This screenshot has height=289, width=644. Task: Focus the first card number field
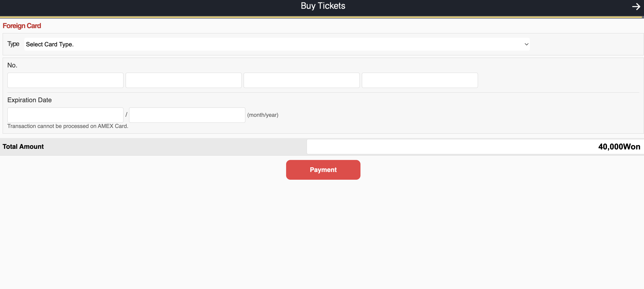pyautogui.click(x=65, y=80)
